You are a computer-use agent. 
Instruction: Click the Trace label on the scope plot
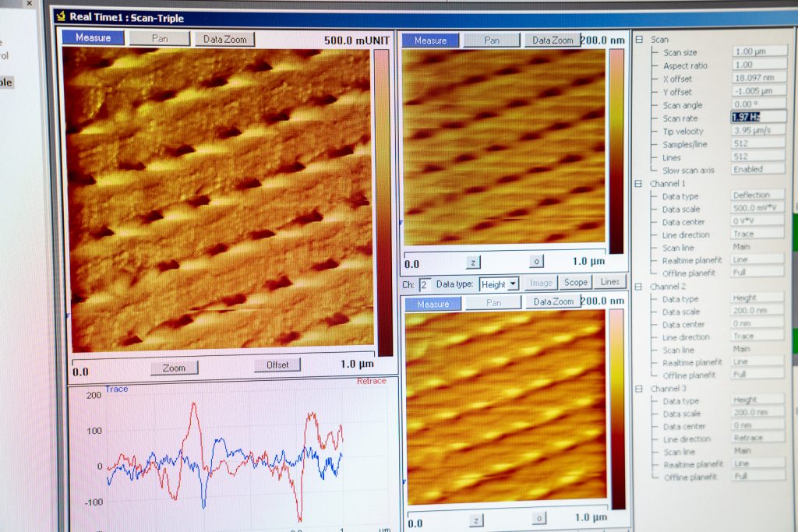click(x=117, y=389)
